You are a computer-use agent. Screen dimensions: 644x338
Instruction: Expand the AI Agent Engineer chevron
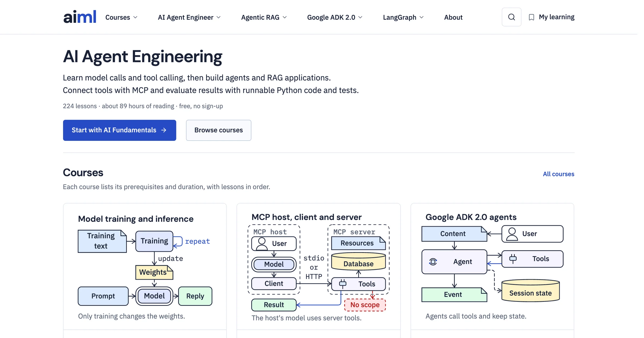(219, 17)
